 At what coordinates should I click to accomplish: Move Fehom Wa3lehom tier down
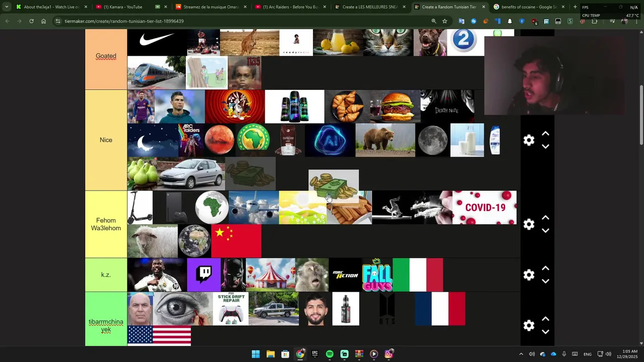coord(545,230)
